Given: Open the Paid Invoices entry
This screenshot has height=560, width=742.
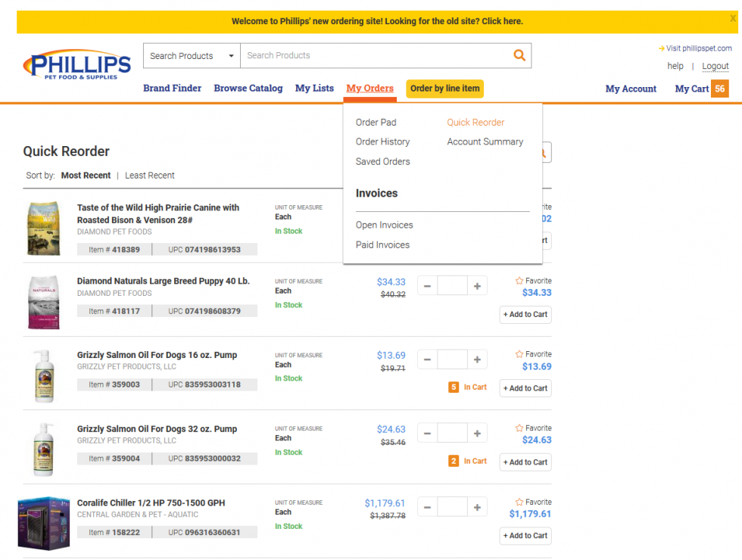Looking at the screenshot, I should point(382,244).
